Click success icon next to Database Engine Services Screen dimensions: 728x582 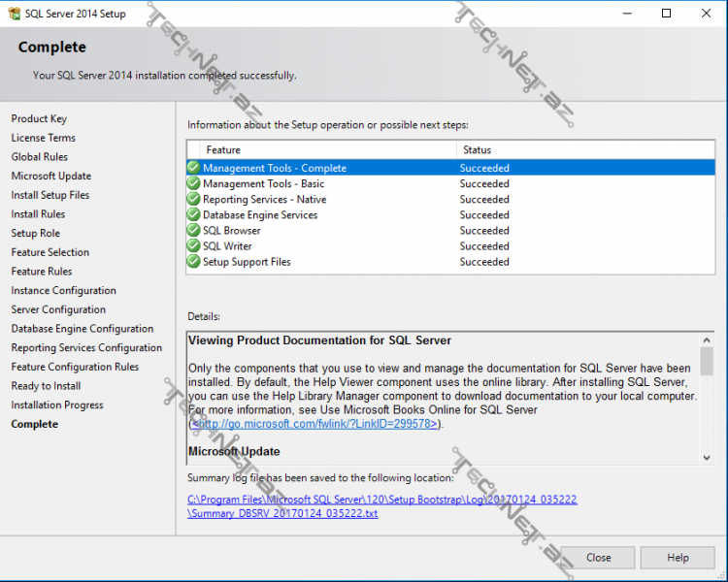point(194,214)
